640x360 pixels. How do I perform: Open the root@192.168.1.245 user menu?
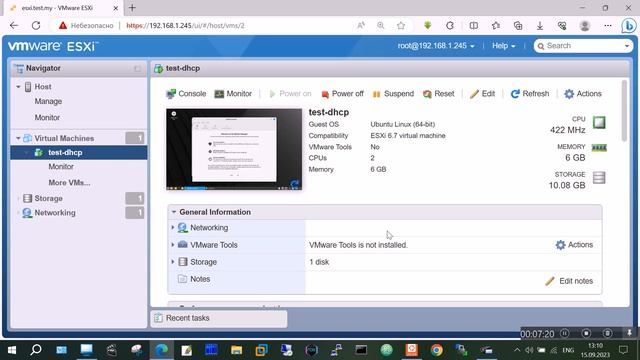436,46
